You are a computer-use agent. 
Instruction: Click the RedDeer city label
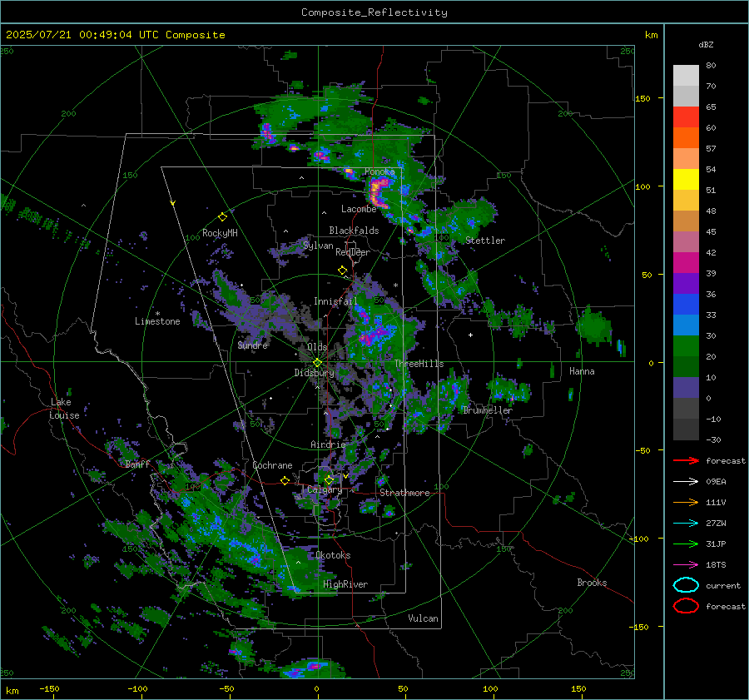[353, 252]
